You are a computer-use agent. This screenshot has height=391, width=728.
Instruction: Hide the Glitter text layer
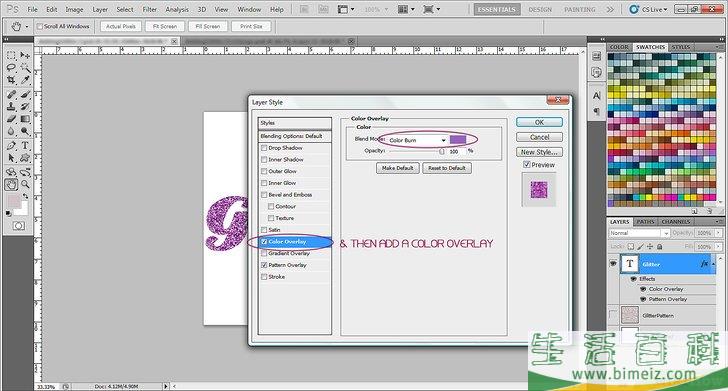pyautogui.click(x=613, y=264)
